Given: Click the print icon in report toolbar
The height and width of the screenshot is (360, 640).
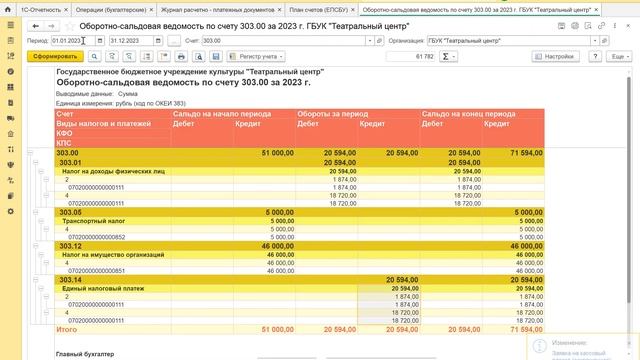Looking at the screenshot, I should [181, 57].
